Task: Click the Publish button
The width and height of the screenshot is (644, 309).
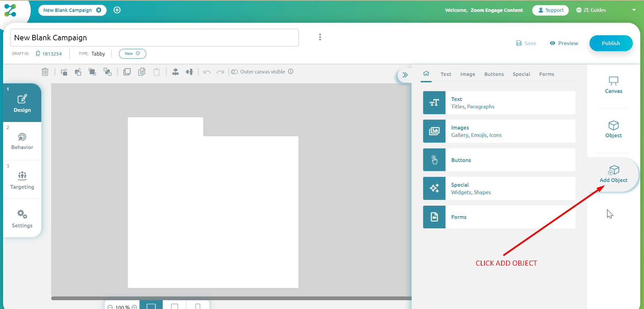Action: click(x=611, y=43)
